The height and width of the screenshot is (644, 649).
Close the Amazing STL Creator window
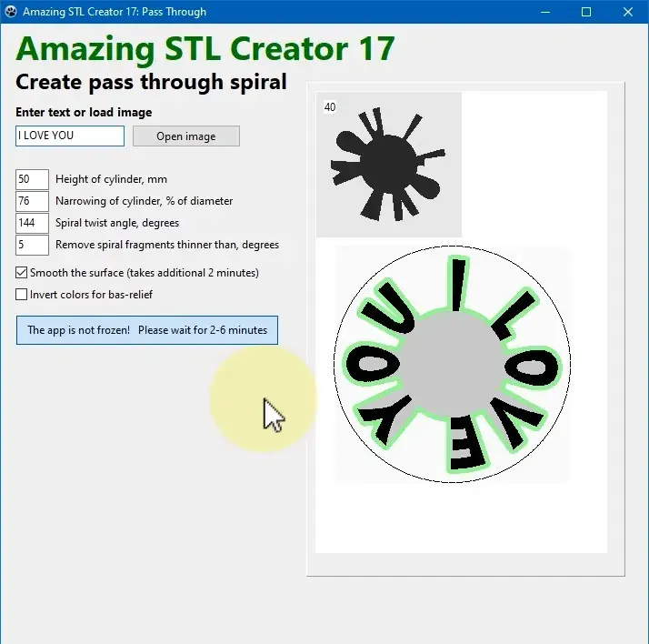[x=628, y=12]
